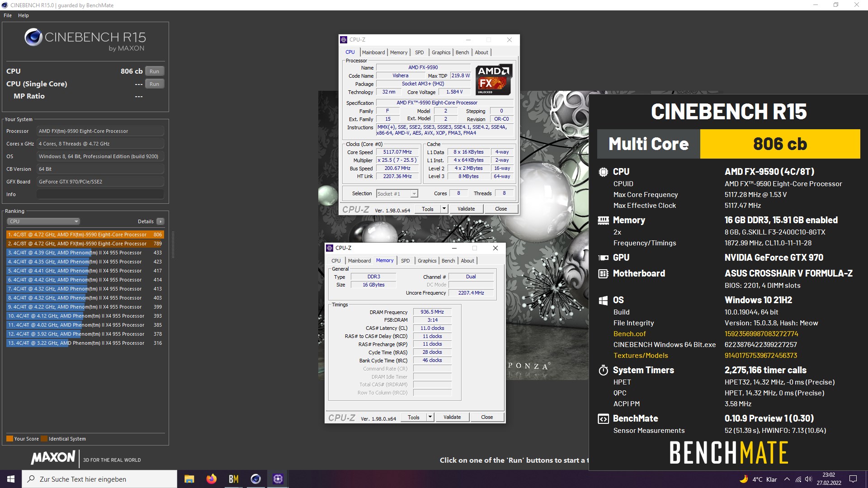The height and width of the screenshot is (488, 868).
Task: Click the weather moon icon on taskbar
Action: click(x=743, y=479)
